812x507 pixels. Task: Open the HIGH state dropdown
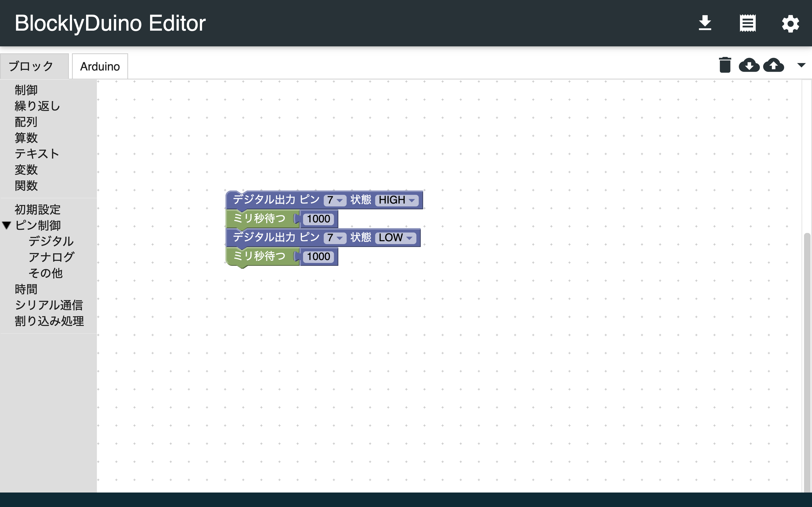coord(397,200)
